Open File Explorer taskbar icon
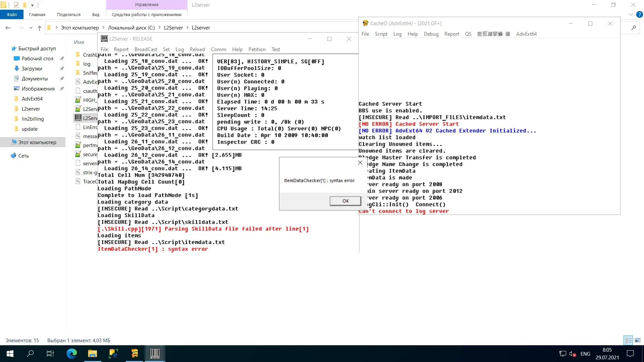 (x=92, y=354)
